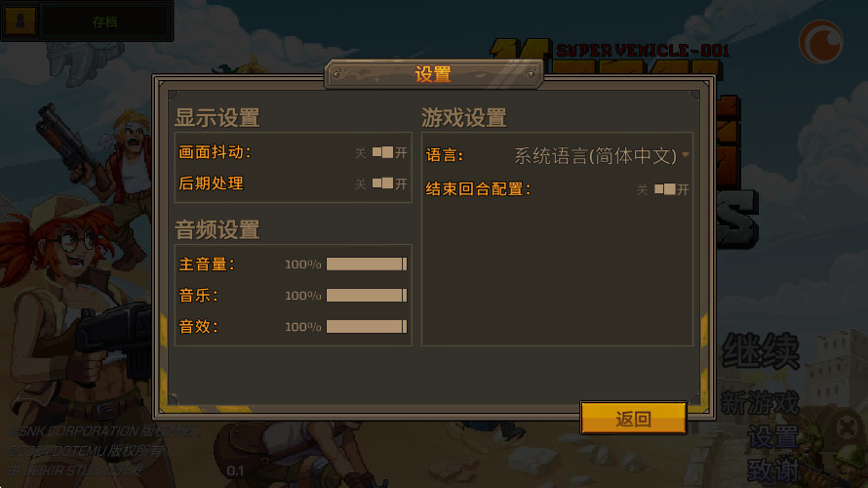The width and height of the screenshot is (868, 488).
Task: Adjust the 主音量 master volume slider
Action: click(x=367, y=264)
